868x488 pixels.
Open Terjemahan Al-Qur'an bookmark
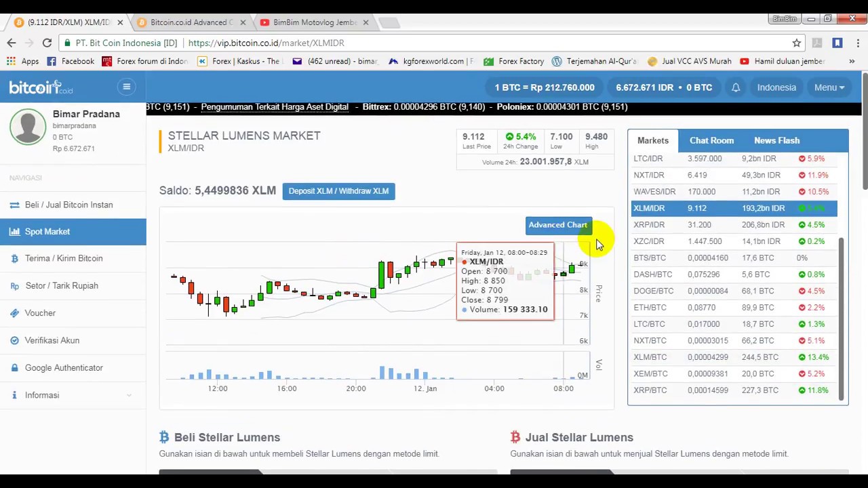595,61
